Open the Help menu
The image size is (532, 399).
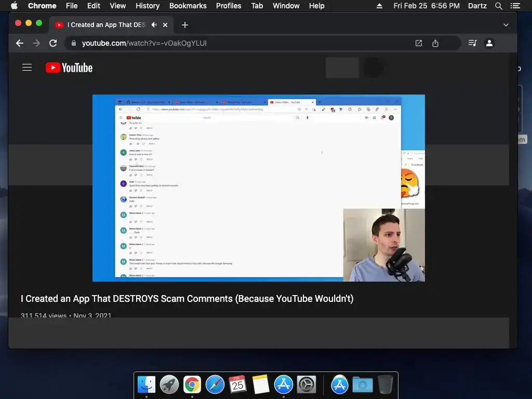pyautogui.click(x=316, y=6)
